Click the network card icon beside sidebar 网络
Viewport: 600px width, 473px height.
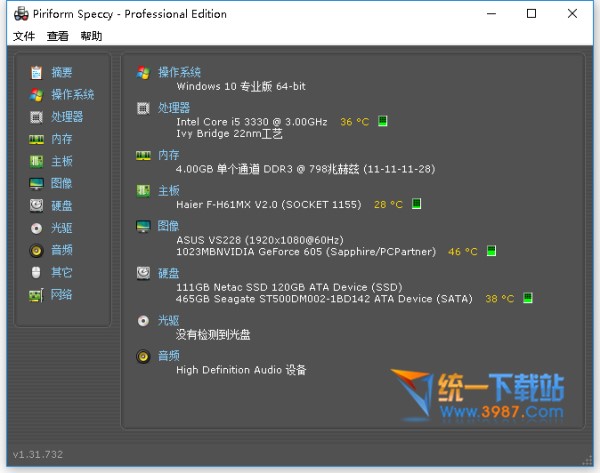click(36, 295)
